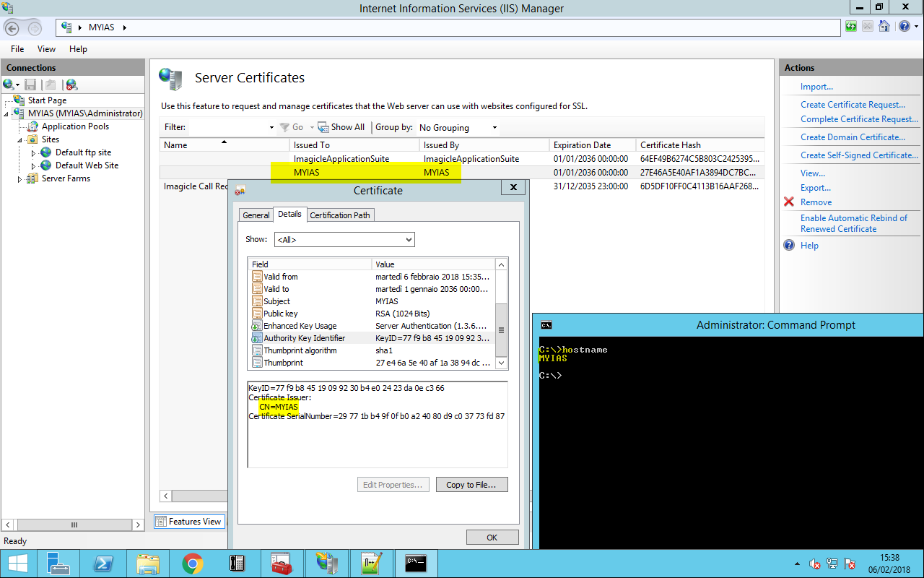Image resolution: width=924 pixels, height=578 pixels.
Task: Click Create Self-Signed Certificate link
Action: pos(859,155)
